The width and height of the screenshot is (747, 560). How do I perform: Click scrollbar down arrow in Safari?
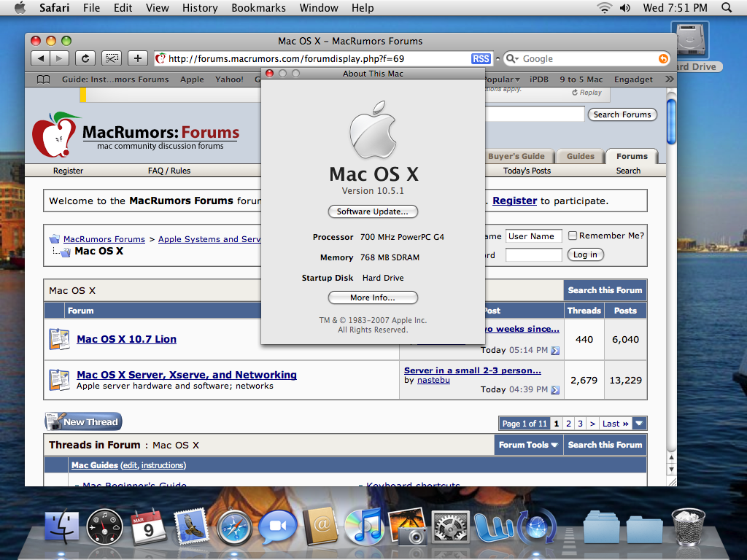pyautogui.click(x=671, y=470)
